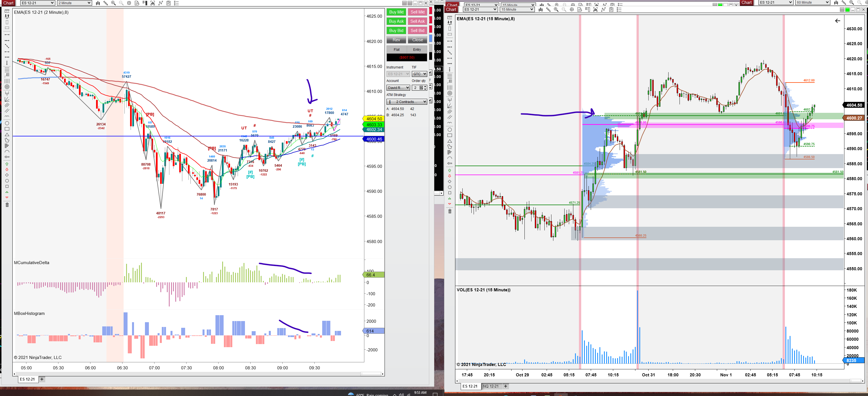Viewport: 868px width, 396px height.
Task: Zoom in on the 2 Minute chart
Action: 113,3
